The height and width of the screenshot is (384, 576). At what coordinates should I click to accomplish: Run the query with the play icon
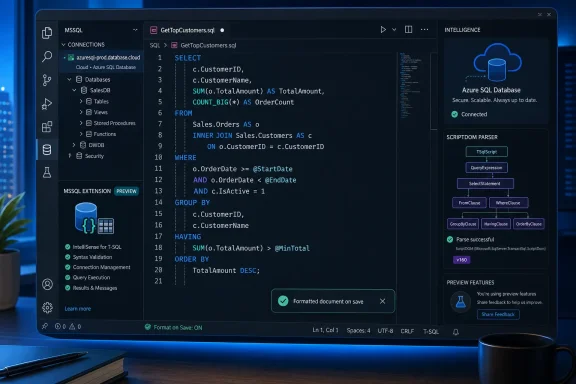[383, 29]
